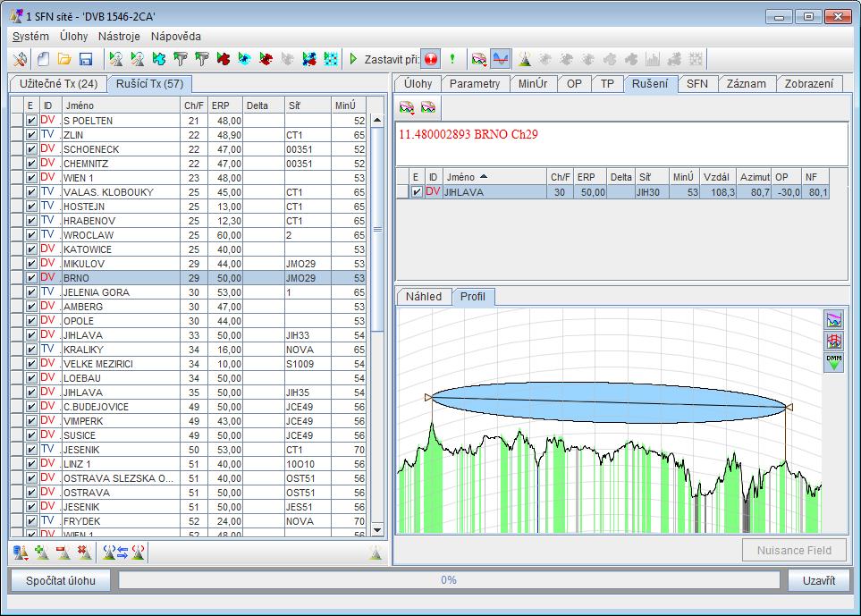Click the add transmitter green plus icon
Screen dimensions: 861x616
(x=42, y=553)
